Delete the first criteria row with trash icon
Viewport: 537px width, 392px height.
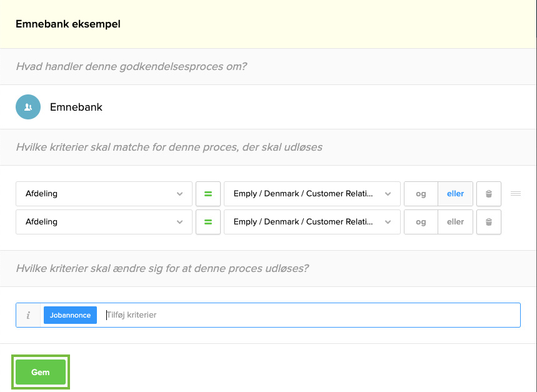click(489, 194)
